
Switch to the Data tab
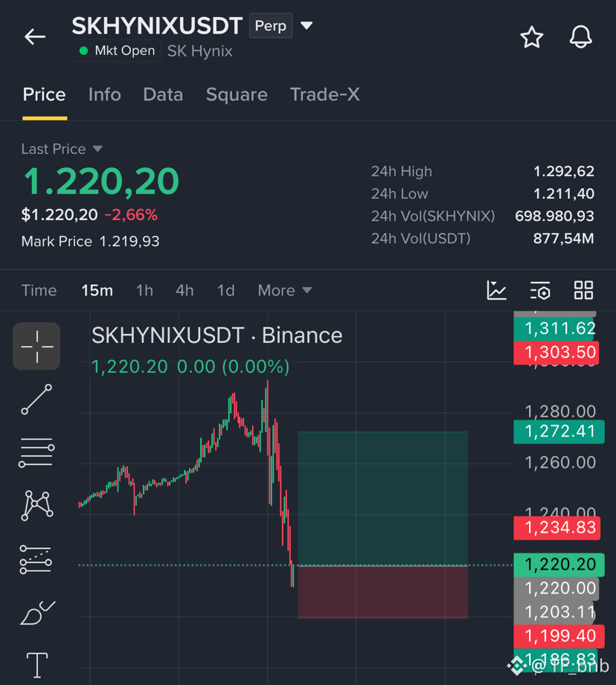163,94
